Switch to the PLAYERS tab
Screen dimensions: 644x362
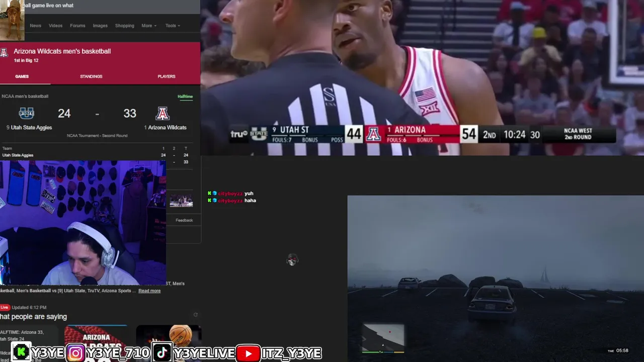point(167,76)
